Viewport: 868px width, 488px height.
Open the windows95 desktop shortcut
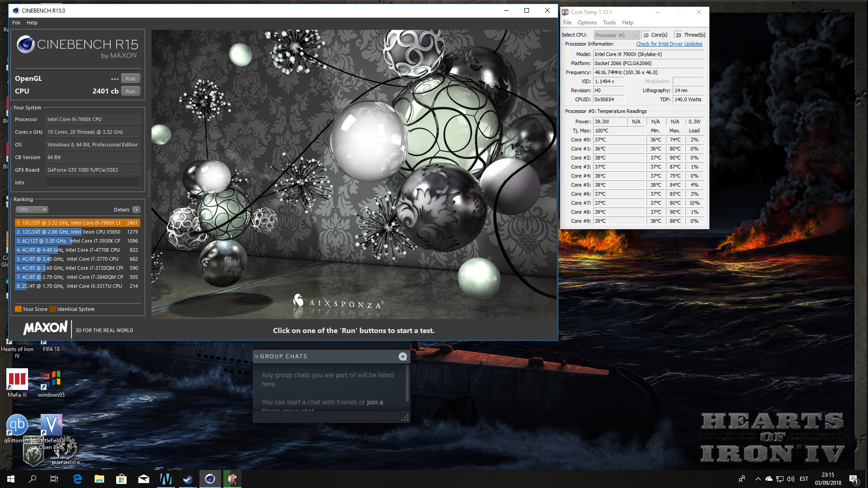(51, 383)
